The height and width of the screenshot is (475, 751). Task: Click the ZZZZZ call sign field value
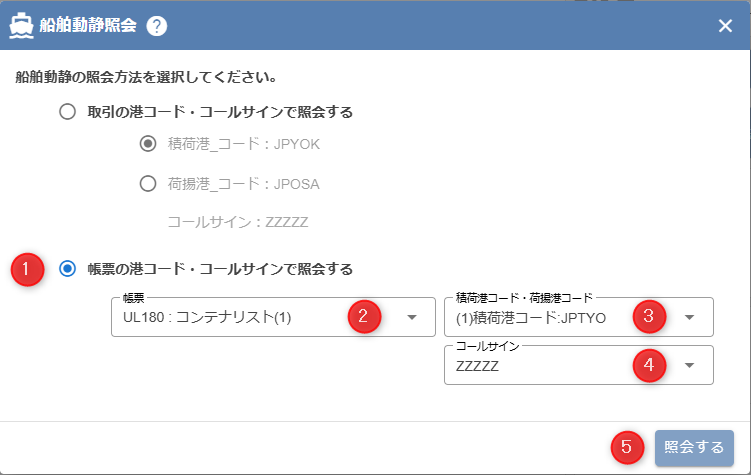pos(477,366)
